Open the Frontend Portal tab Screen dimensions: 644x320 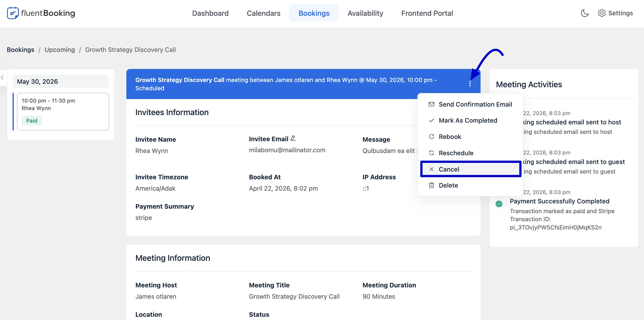tap(427, 13)
